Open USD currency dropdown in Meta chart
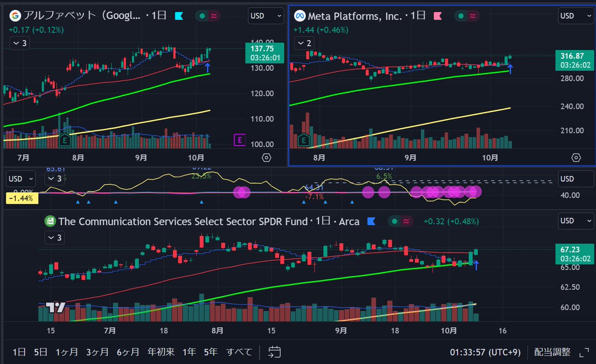Viewport: 596px width, 364px height. click(x=575, y=16)
